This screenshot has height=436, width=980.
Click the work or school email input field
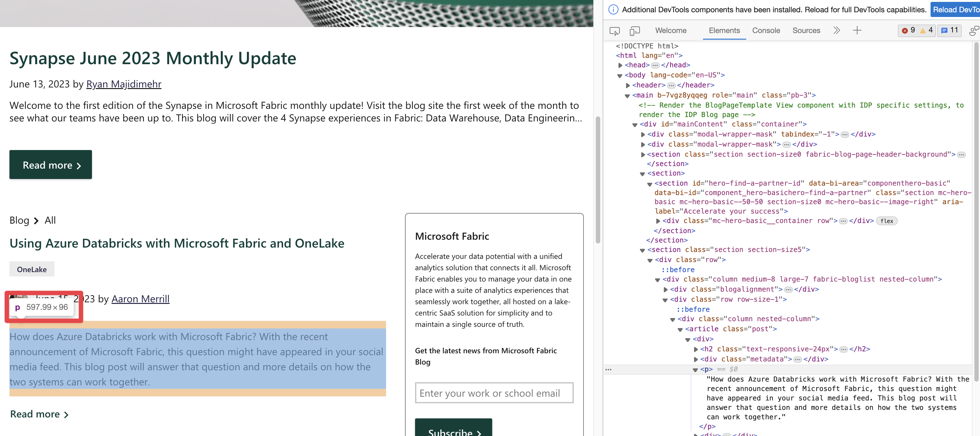click(x=494, y=393)
